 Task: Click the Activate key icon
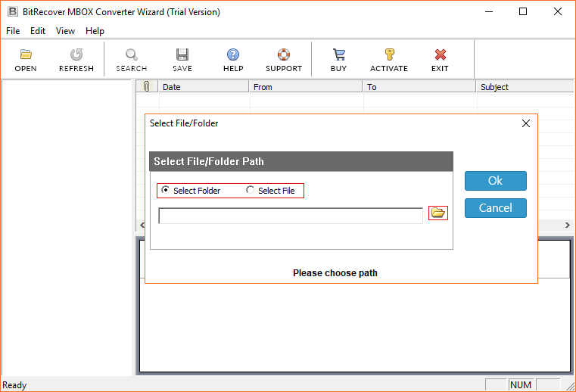pos(389,54)
